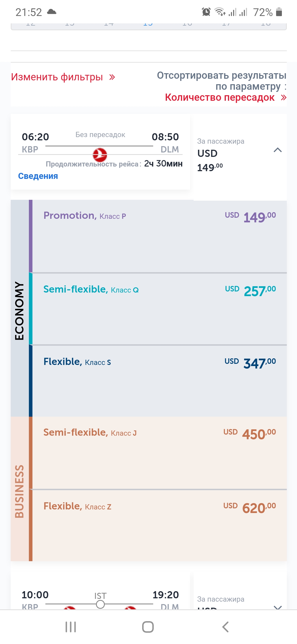Tap the IST layover stop marker
297x644 pixels.
pyautogui.click(x=100, y=604)
